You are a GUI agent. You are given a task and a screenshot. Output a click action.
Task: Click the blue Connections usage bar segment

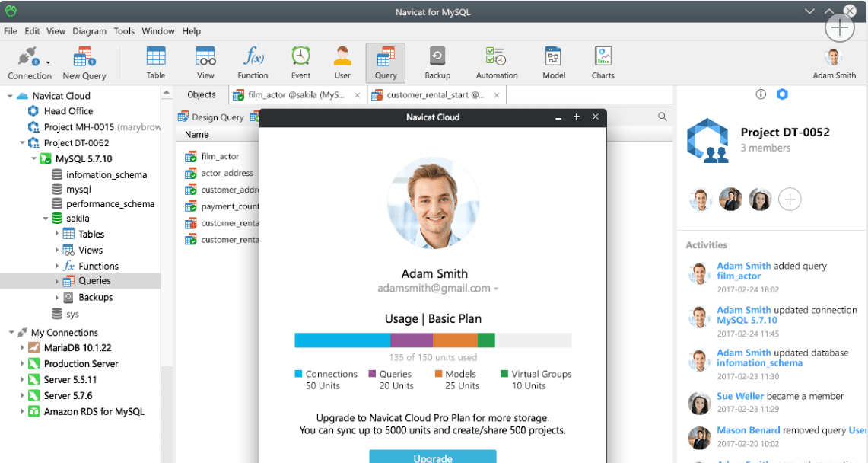[x=342, y=340]
